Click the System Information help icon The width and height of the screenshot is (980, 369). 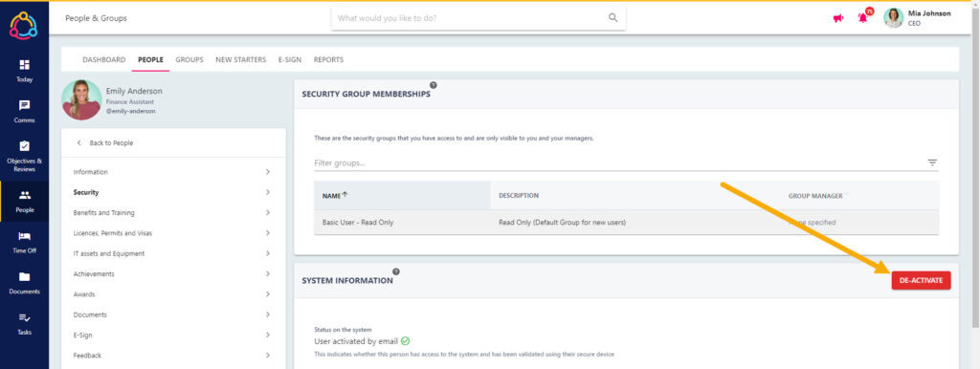point(395,271)
